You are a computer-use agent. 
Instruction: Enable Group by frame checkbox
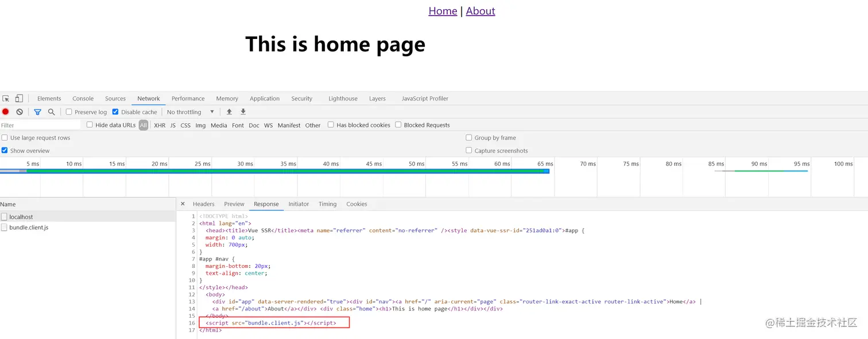(469, 138)
